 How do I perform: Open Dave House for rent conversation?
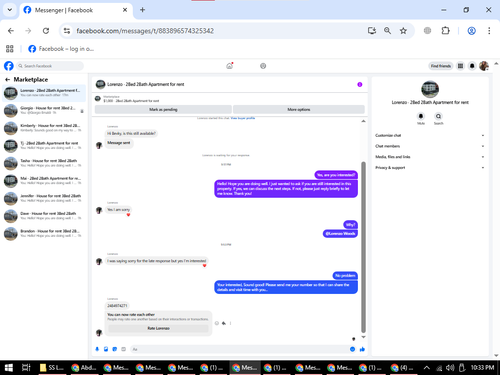44,216
